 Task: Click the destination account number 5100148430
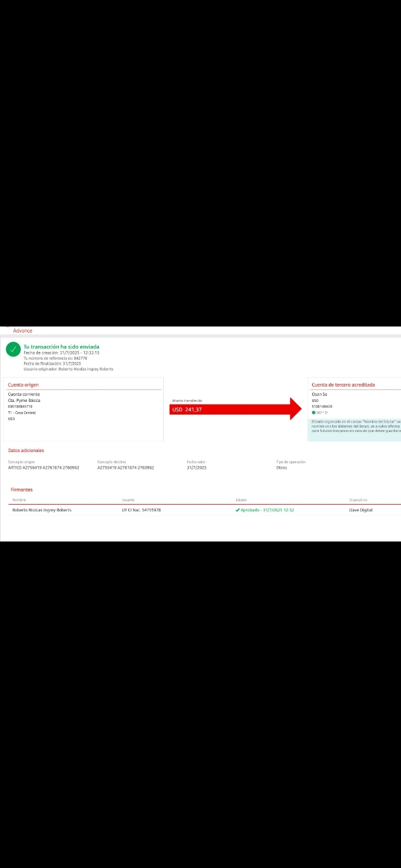[322, 406]
